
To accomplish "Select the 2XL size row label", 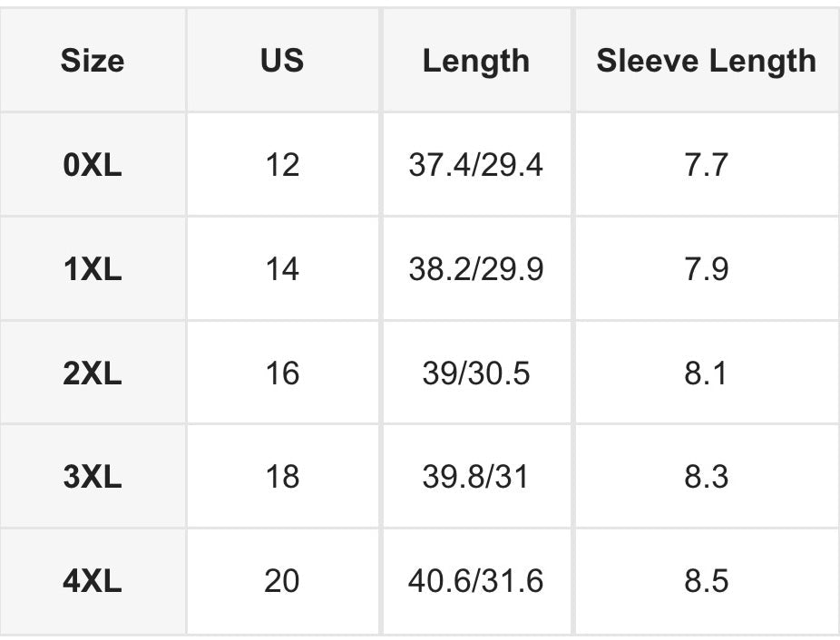I will pos(93,373).
